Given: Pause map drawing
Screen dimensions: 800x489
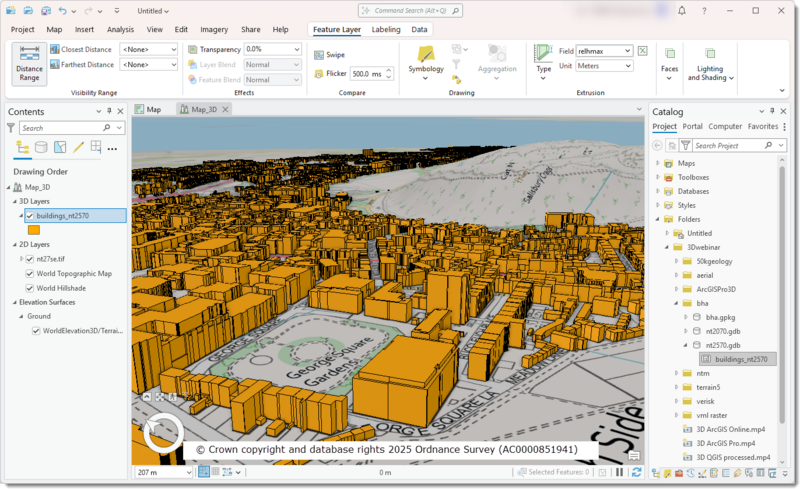Looking at the screenshot, I should pos(619,472).
